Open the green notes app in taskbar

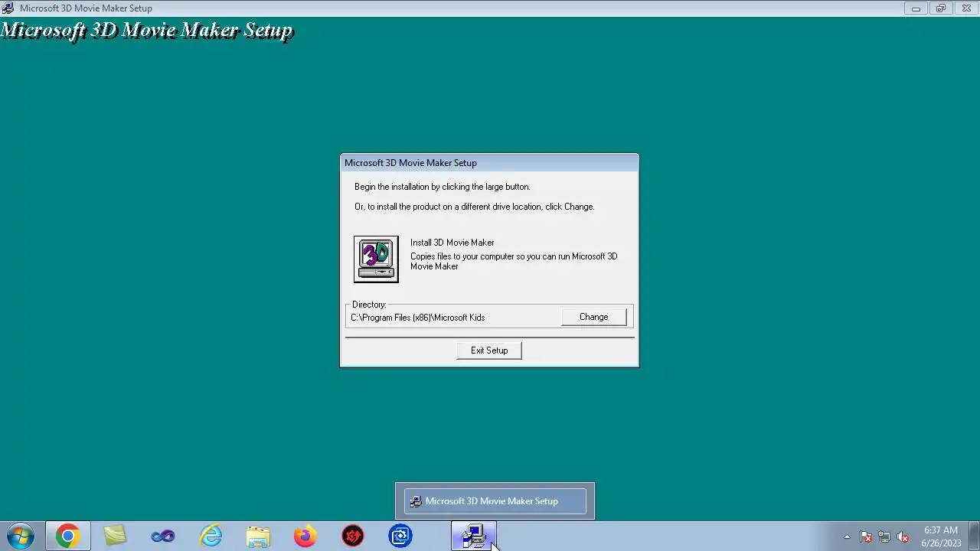(x=115, y=536)
